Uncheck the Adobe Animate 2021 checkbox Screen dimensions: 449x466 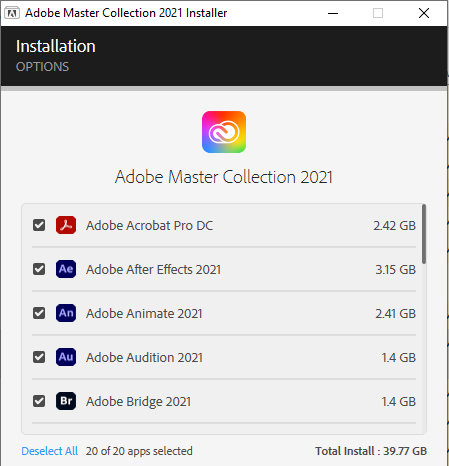39,313
